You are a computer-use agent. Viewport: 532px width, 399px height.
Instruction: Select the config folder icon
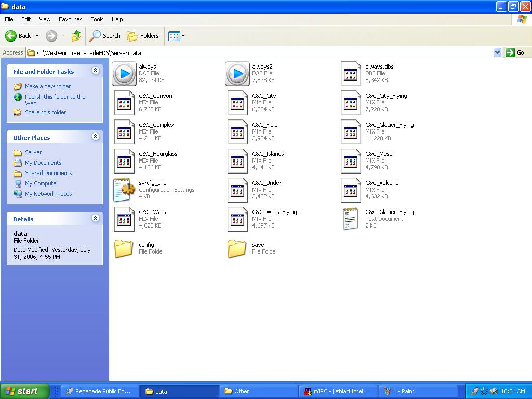click(x=124, y=248)
